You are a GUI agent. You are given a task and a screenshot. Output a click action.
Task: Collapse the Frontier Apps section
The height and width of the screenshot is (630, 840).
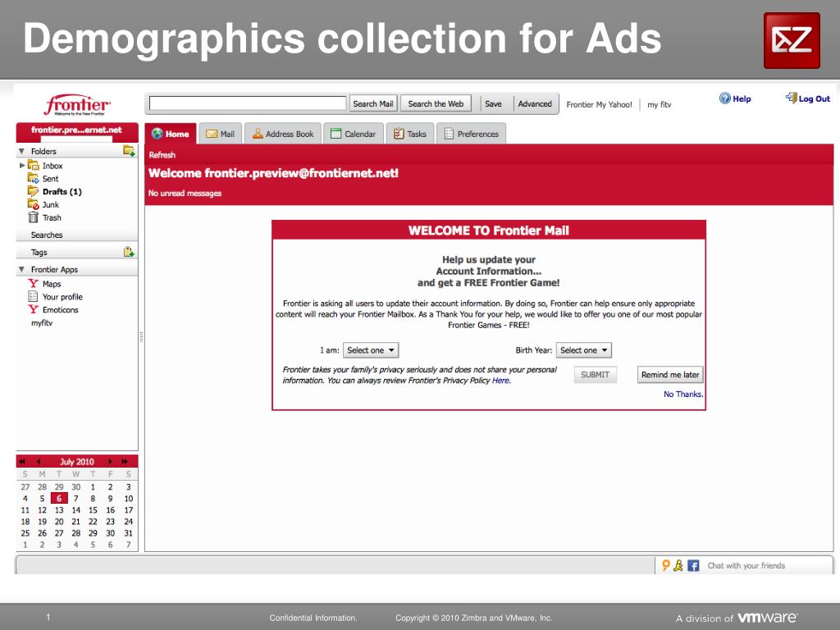tap(21, 269)
